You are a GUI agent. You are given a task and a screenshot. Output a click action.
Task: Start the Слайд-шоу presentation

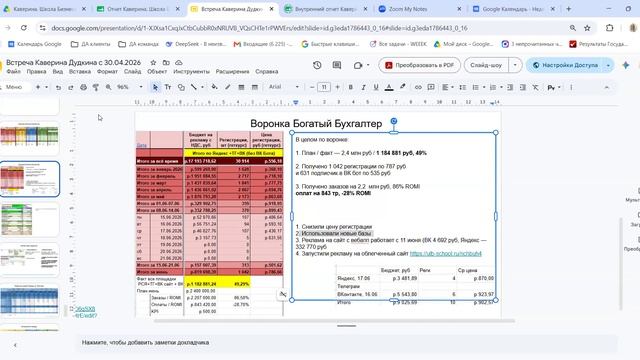486,65
